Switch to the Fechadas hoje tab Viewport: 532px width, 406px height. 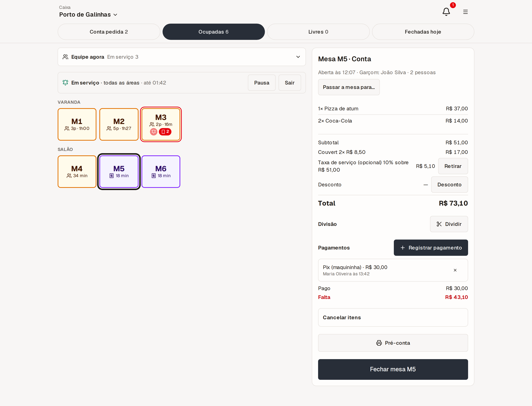(423, 32)
